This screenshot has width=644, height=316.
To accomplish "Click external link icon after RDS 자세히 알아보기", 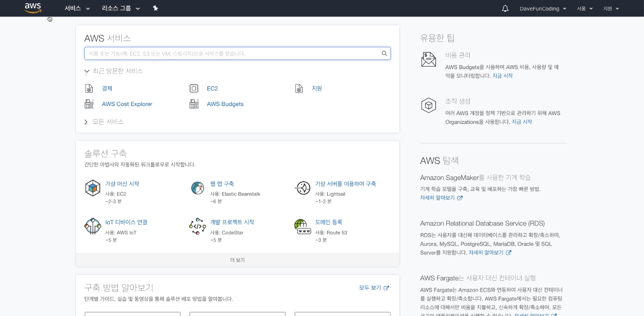I will pyautogui.click(x=508, y=253).
